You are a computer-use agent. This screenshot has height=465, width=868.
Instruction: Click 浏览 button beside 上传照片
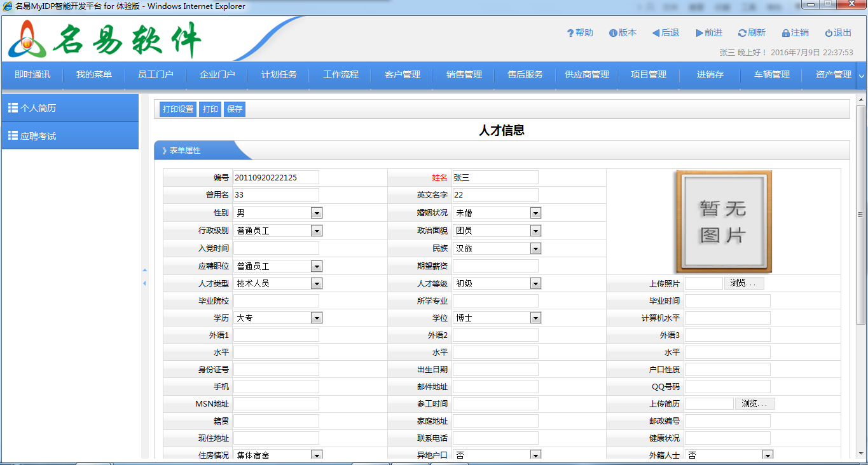point(743,283)
